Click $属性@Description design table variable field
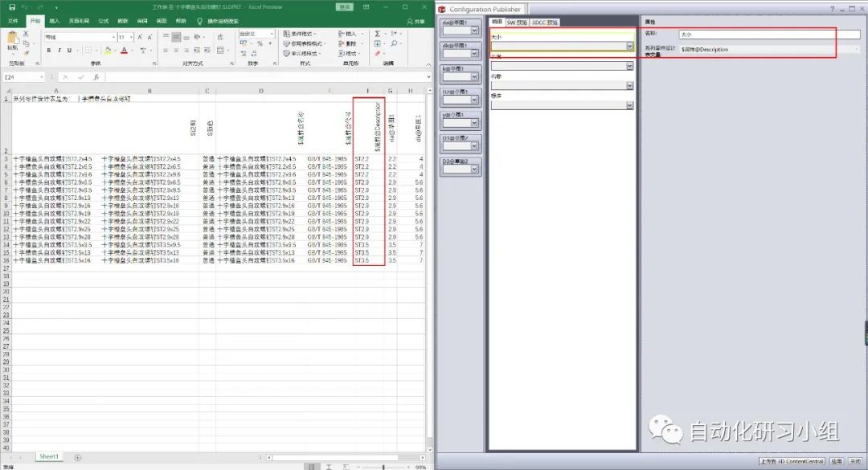Screen dimensions: 868x470 coord(769,49)
